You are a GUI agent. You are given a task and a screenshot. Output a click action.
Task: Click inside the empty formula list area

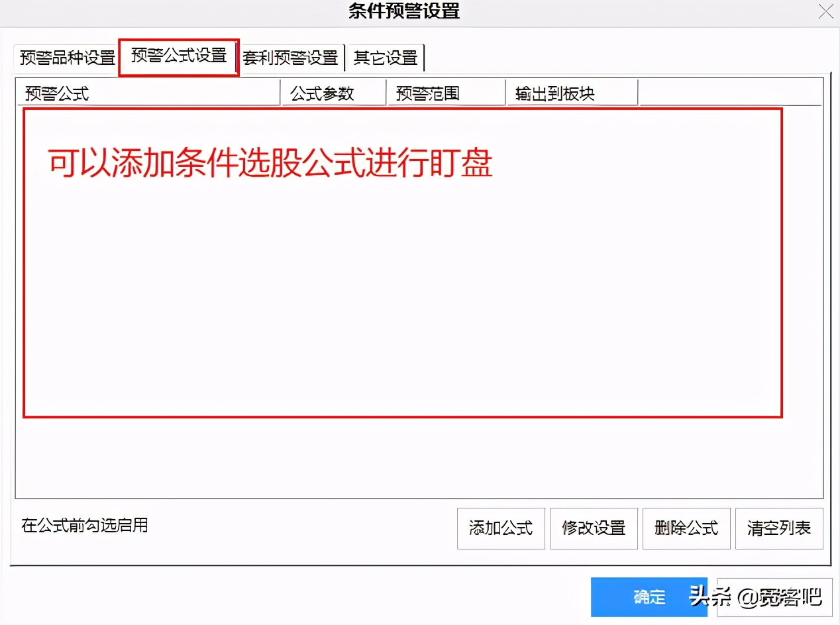click(397, 298)
